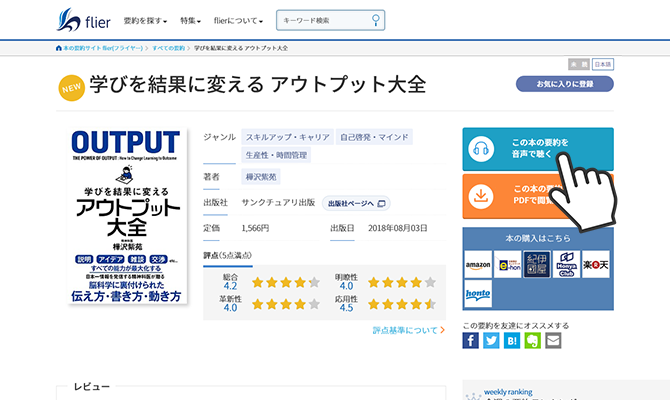
Task: Select 自己啓発・マインド genre tag
Action: tap(374, 137)
